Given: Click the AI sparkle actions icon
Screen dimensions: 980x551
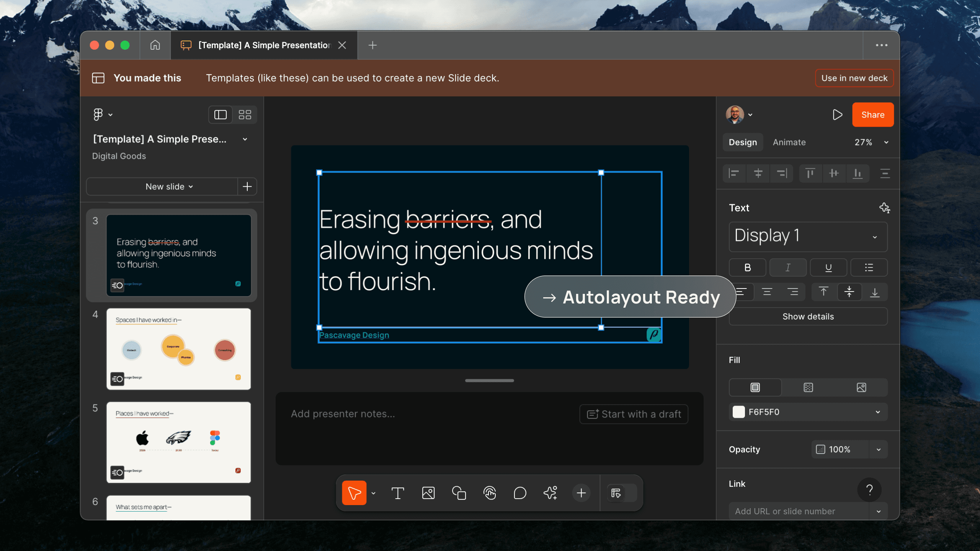Looking at the screenshot, I should [550, 493].
